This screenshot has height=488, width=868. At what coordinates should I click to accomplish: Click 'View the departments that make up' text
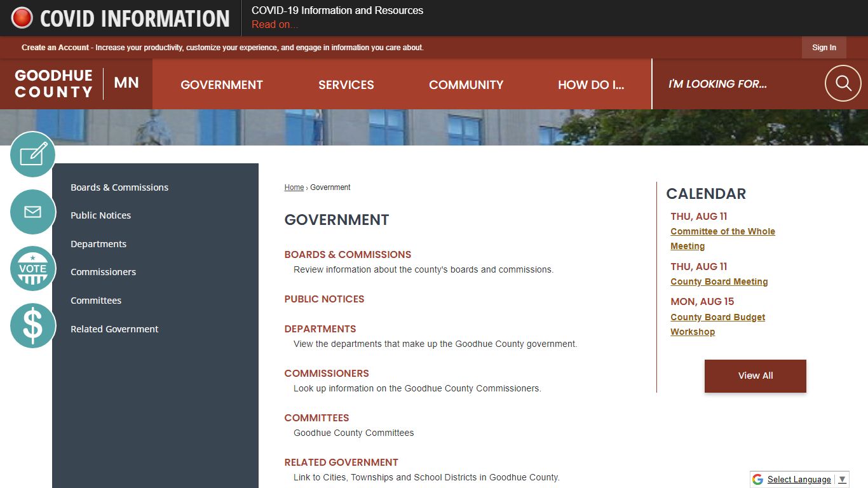pos(435,344)
